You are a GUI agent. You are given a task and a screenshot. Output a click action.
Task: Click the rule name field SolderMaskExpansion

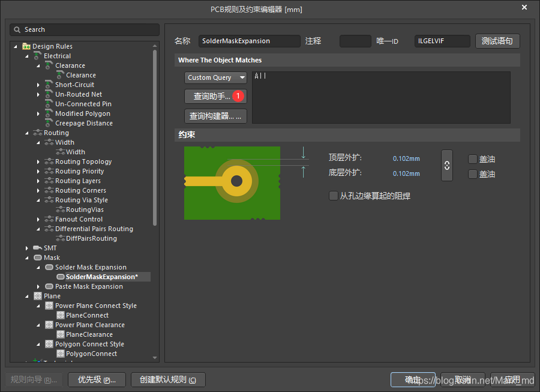coord(249,41)
